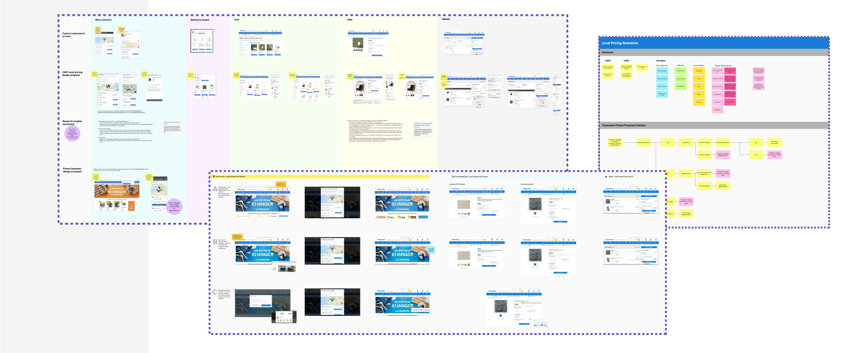
Task: Click the 'Local Pricing Scenarios' blue header bar
Action: point(714,43)
